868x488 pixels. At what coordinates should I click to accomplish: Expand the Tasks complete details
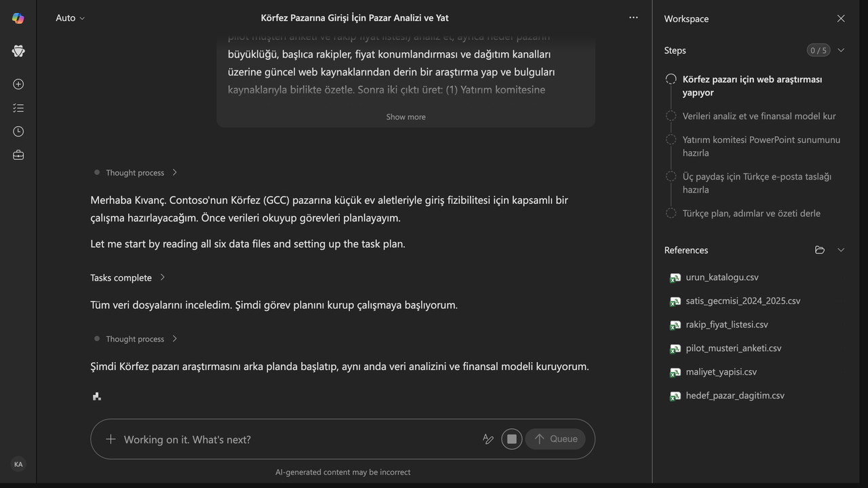[127, 278]
